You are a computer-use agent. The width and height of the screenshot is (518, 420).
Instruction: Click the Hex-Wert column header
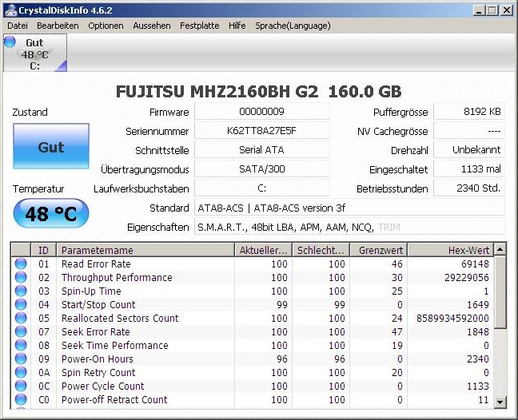coord(451,250)
